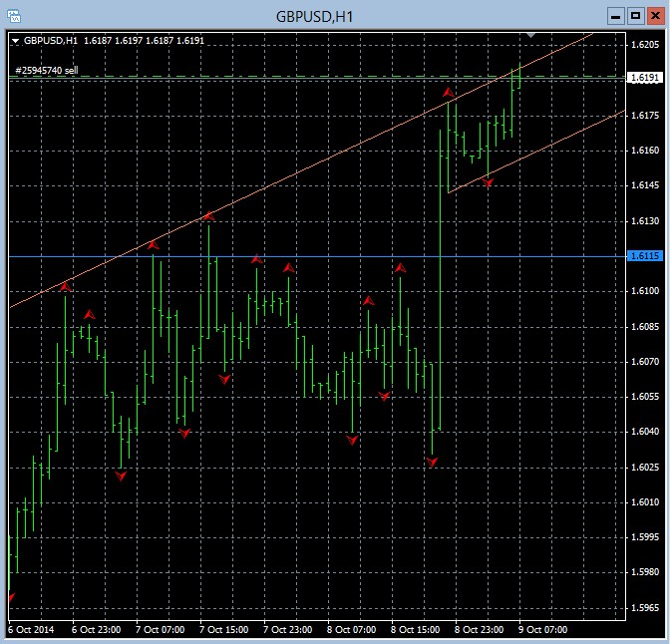Screen dimensions: 670x644
Task: Click the chart shift marker triangle at top
Action: coord(530,35)
